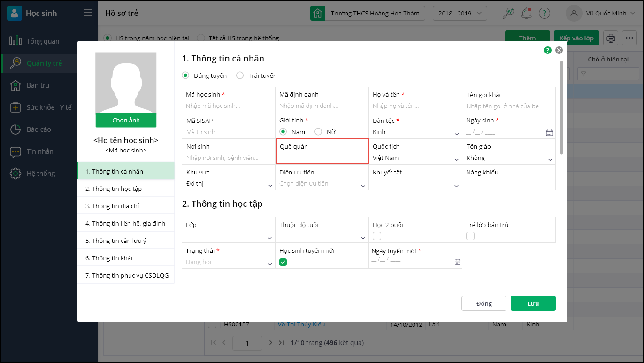644x363 pixels.
Task: Open the Quốc tịch dropdown
Action: pyautogui.click(x=457, y=159)
